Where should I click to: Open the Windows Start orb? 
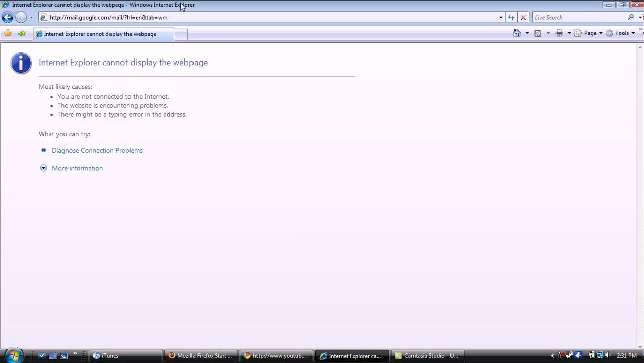[x=13, y=355]
